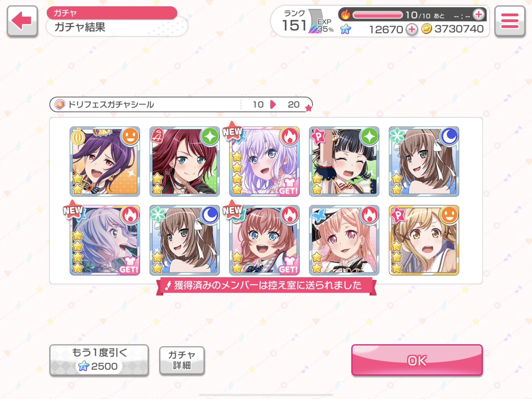Image resolution: width=532 pixels, height=399 pixels.
Task: Tap the pink boost gauge bar
Action: 377,15
